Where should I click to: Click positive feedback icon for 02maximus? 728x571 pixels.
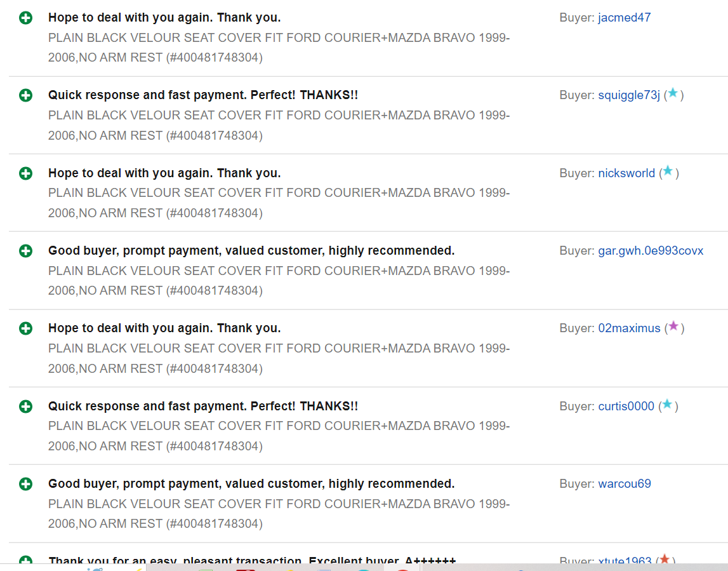(25, 328)
